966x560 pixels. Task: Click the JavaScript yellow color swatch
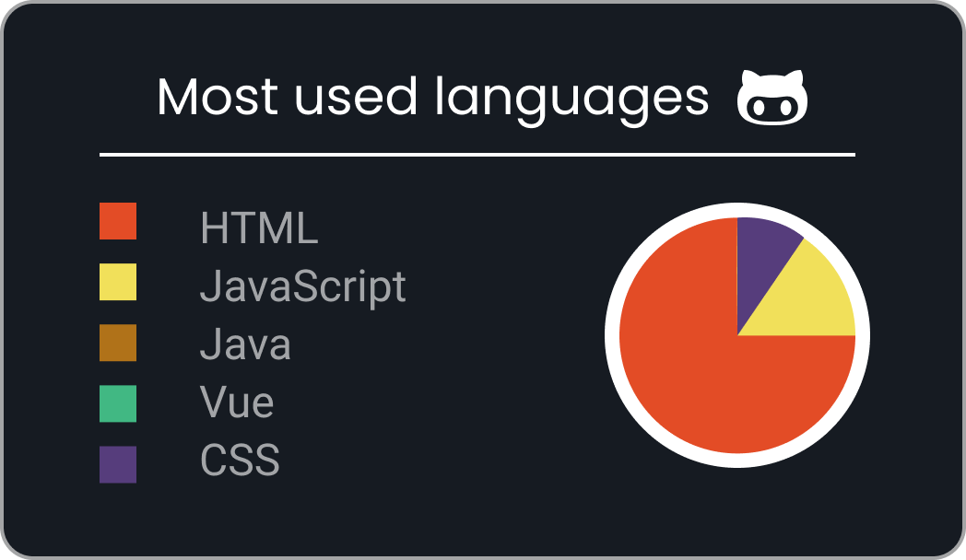click(118, 282)
